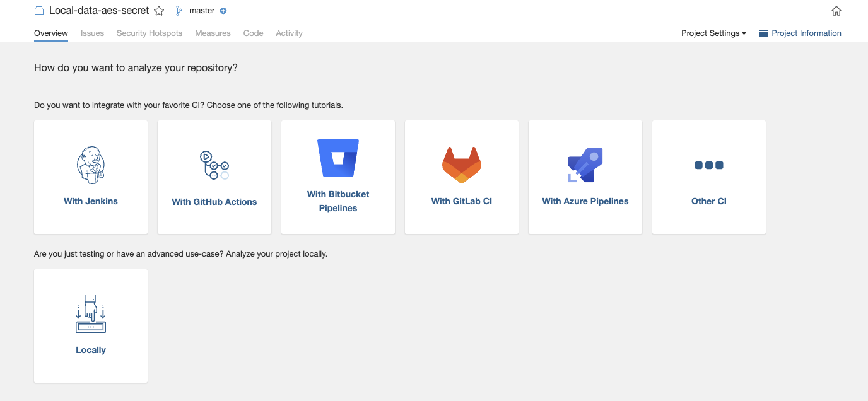Favorite the project with the star icon

pos(159,11)
